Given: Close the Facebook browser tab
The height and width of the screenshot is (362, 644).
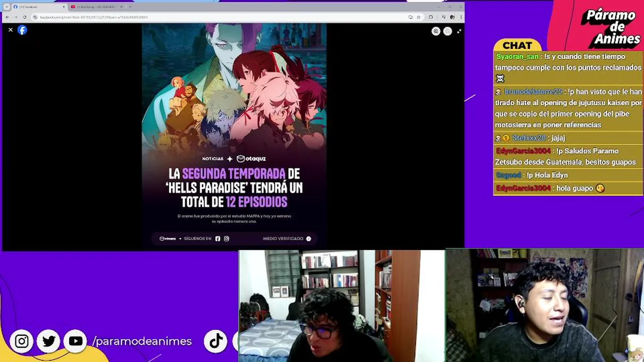Looking at the screenshot, I should click(x=63, y=7).
